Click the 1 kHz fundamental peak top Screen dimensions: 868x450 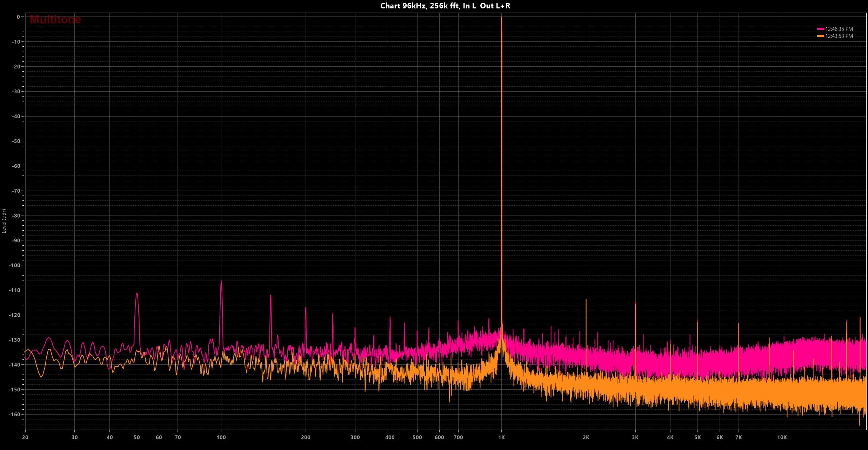(501, 18)
